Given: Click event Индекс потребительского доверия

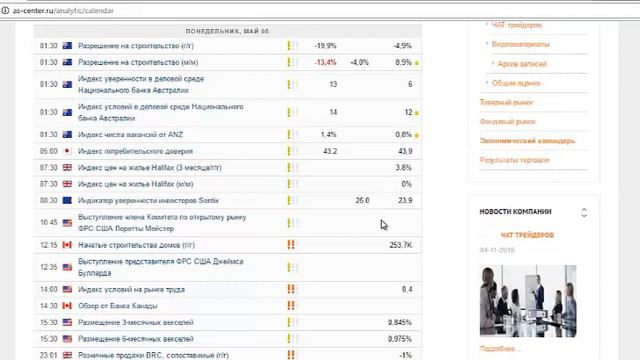Looking at the screenshot, I should (135, 151).
